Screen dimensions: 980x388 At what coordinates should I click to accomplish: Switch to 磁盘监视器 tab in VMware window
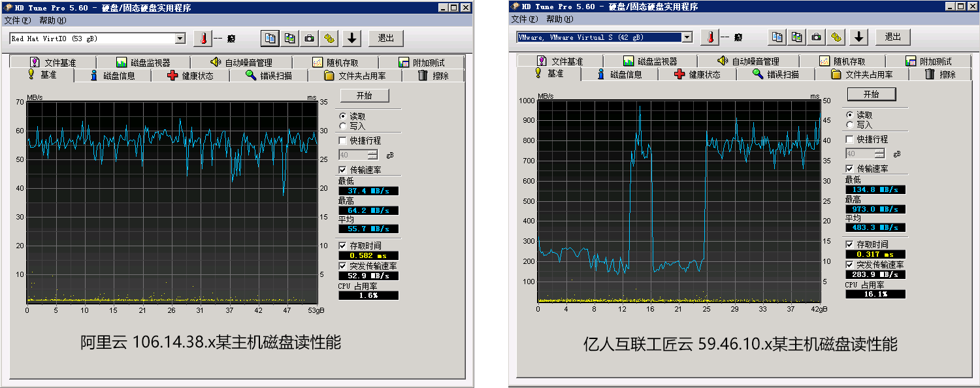pyautogui.click(x=650, y=61)
